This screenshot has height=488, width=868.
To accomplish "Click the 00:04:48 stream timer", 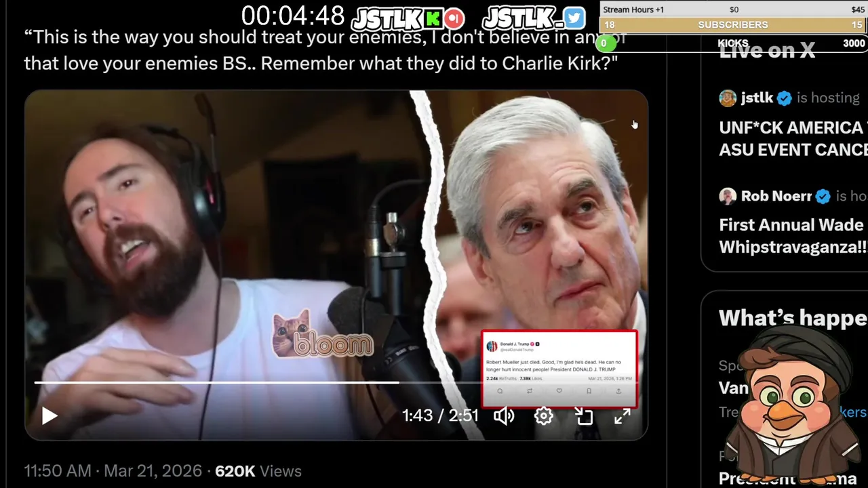I will click(293, 16).
